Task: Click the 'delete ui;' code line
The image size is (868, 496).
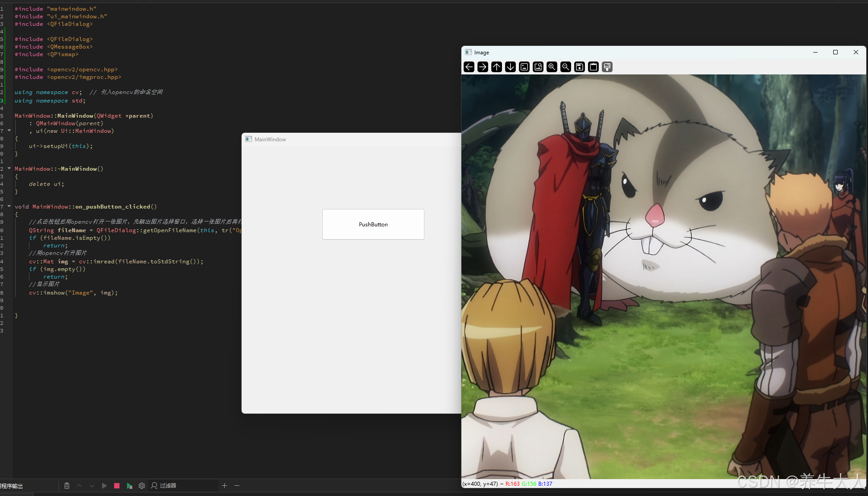Action: click(x=46, y=184)
